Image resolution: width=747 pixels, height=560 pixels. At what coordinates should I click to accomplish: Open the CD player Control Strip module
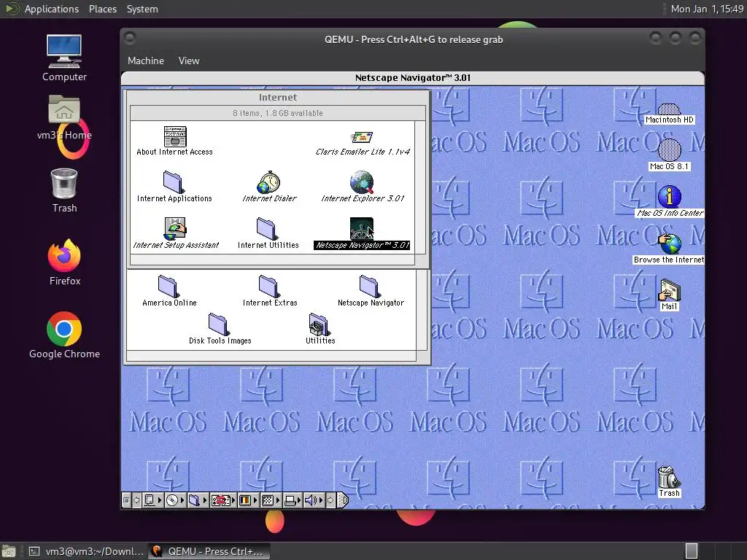point(175,500)
